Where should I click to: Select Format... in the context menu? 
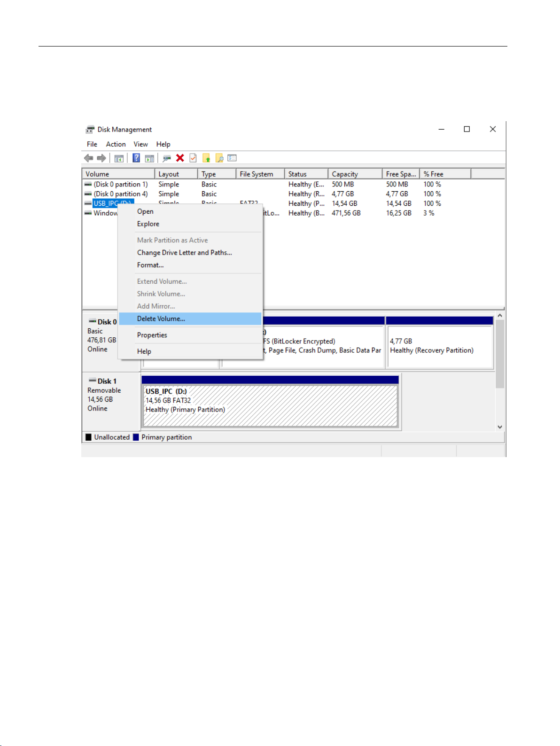click(190, 265)
